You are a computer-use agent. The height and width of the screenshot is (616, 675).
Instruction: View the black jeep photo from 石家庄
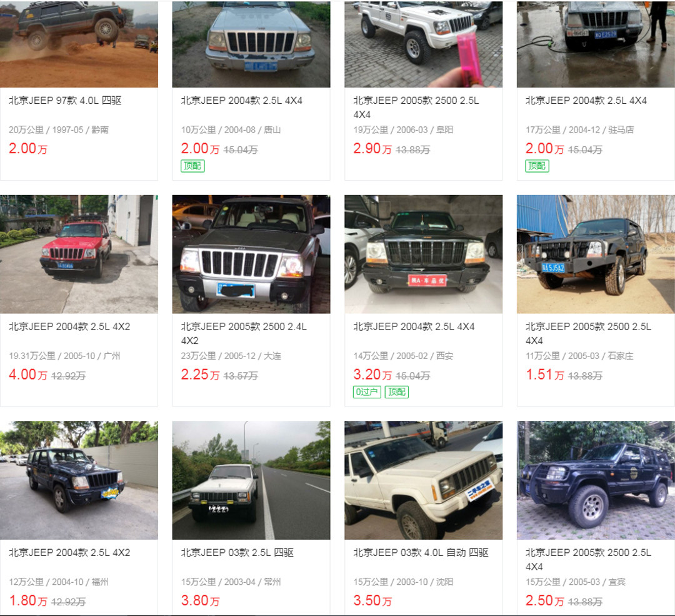[x=596, y=254]
